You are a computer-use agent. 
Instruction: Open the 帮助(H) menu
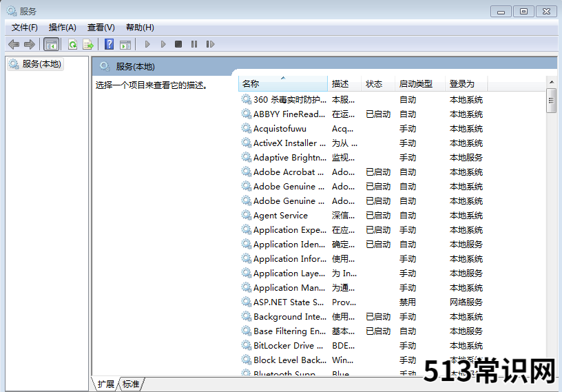click(140, 28)
